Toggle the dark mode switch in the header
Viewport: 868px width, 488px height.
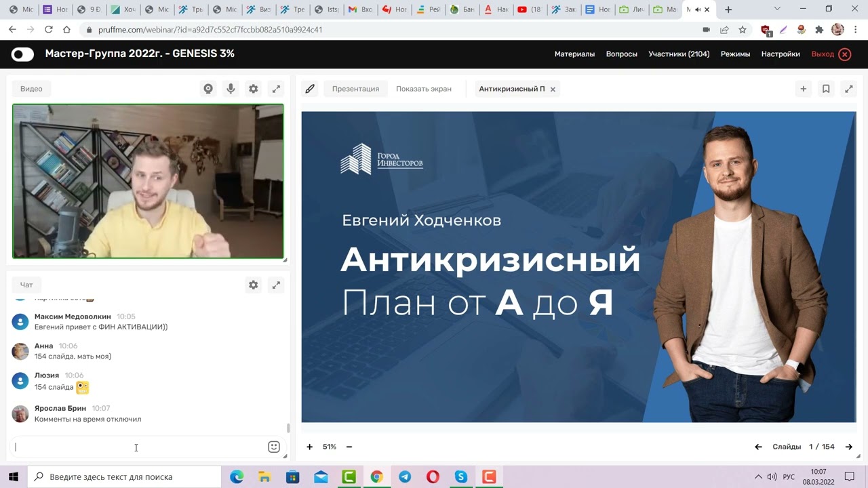[x=22, y=54]
